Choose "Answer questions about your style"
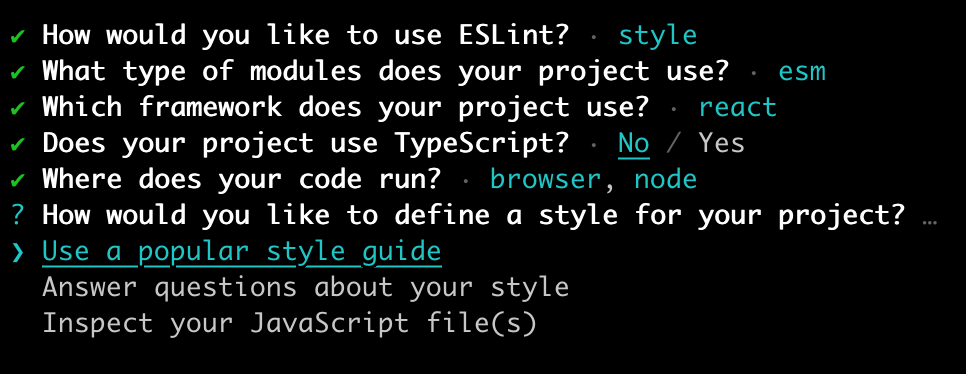966x374 pixels. click(306, 287)
